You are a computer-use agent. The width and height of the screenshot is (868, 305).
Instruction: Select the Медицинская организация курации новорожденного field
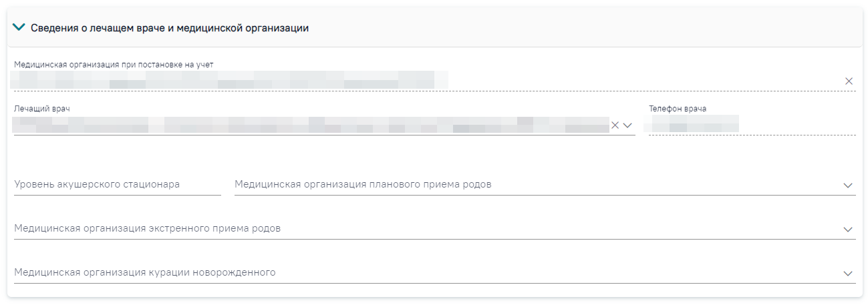[x=434, y=272]
